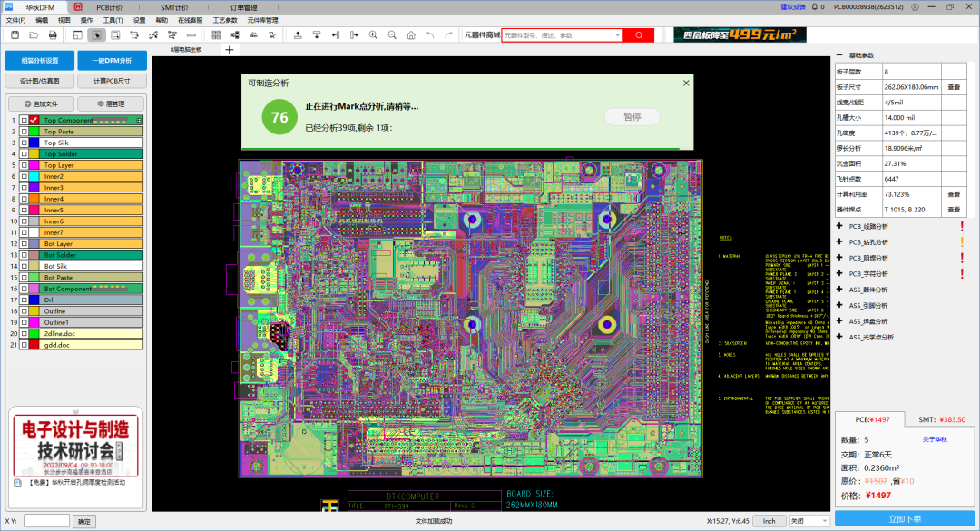Enable the Bot Silk layer checkbox
The width and height of the screenshot is (980, 531).
coord(24,266)
